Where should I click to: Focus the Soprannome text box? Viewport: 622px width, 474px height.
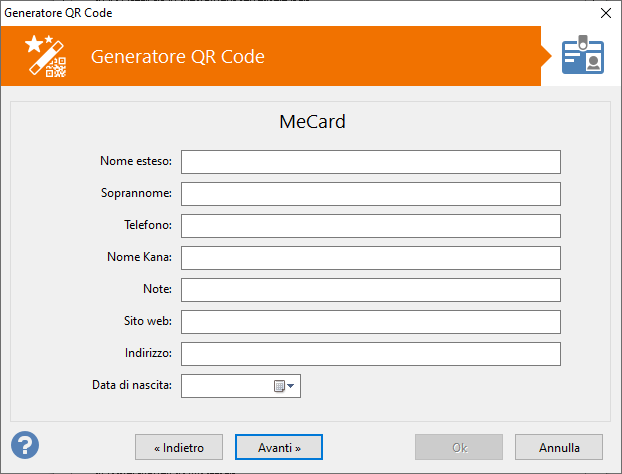click(370, 194)
